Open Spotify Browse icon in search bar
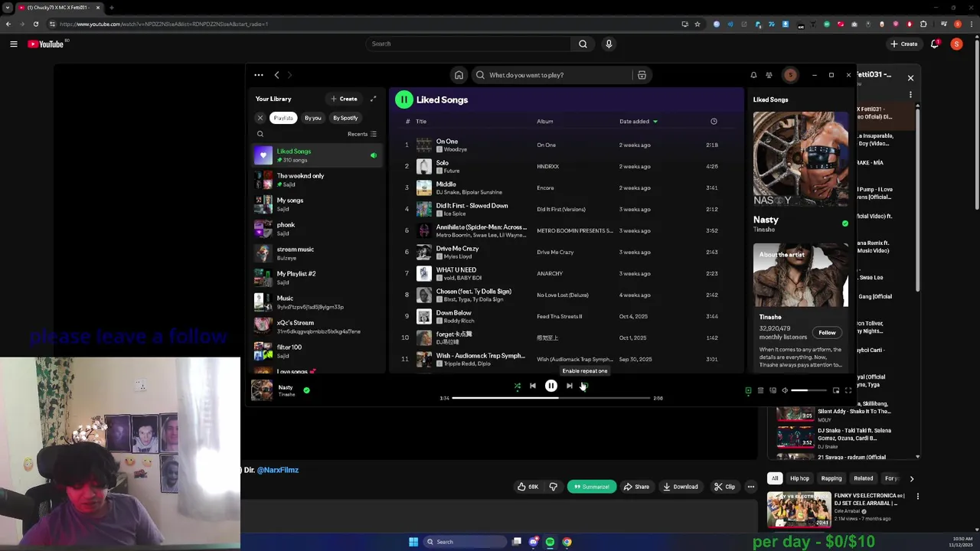Viewport: 980px width, 551px height. click(642, 75)
